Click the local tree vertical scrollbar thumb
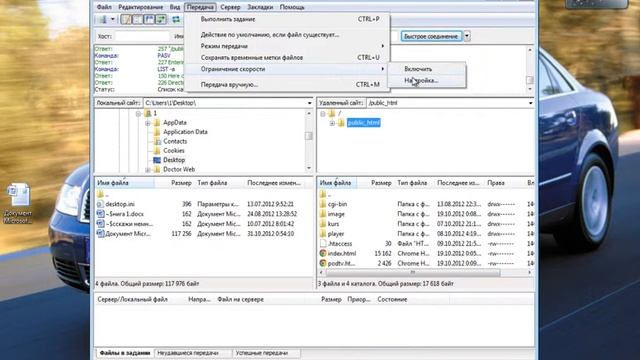 click(309, 136)
